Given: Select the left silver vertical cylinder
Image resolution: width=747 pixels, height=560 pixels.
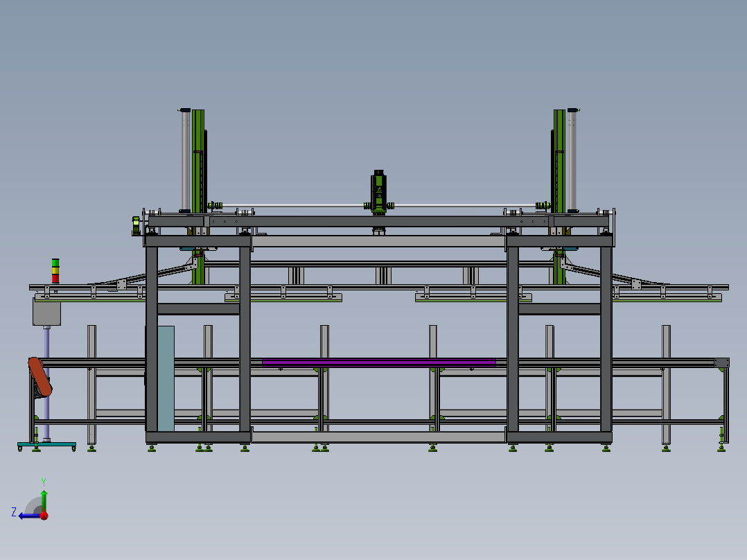Looking at the screenshot, I should (x=186, y=161).
